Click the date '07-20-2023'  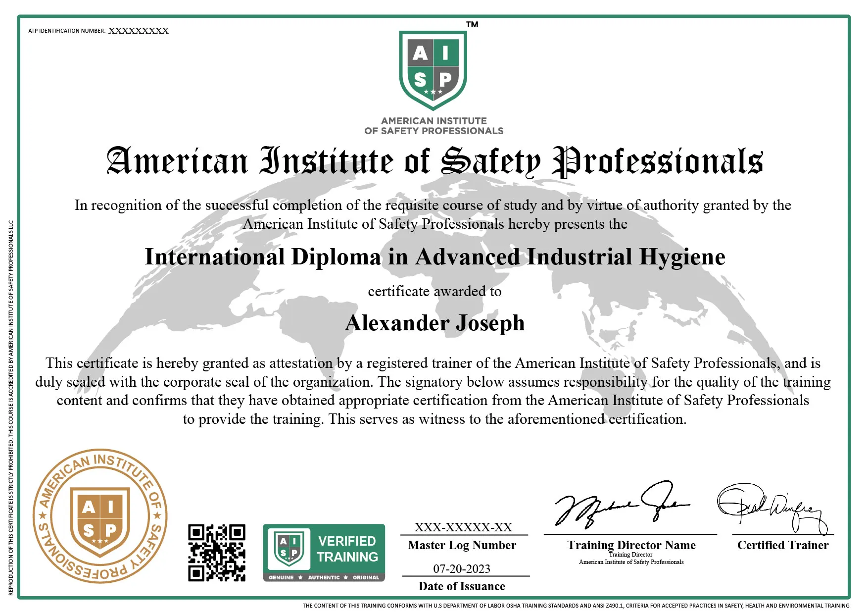point(462,569)
